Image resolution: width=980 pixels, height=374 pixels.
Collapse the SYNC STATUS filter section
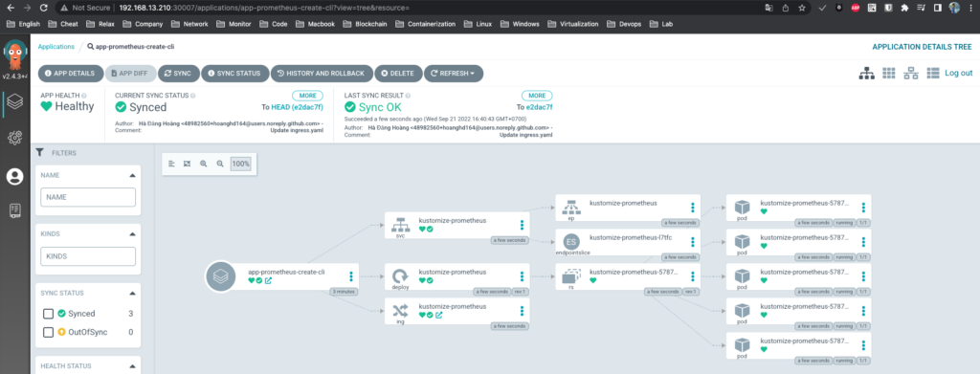click(x=132, y=293)
